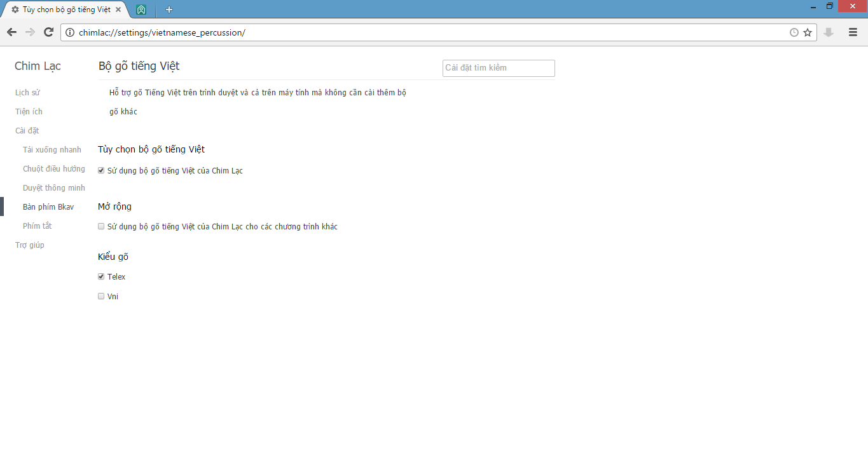This screenshot has width=868, height=467.
Task: Click the Vni label text
Action: point(113,297)
